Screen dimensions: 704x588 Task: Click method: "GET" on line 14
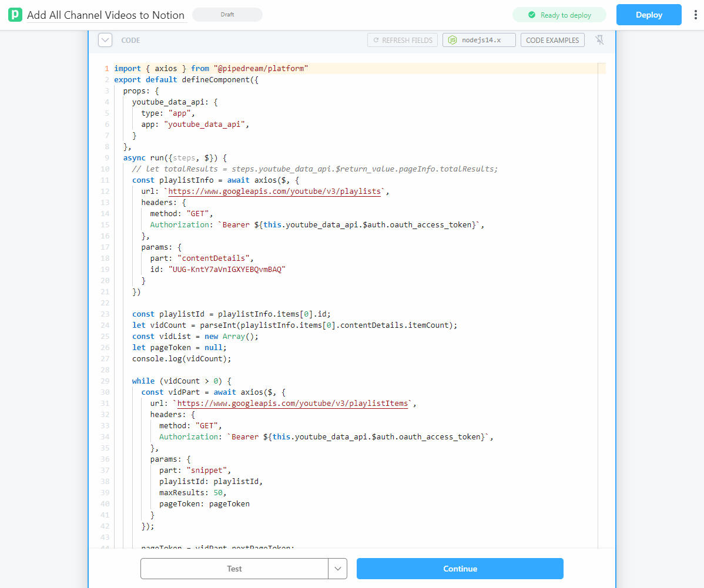pos(182,213)
